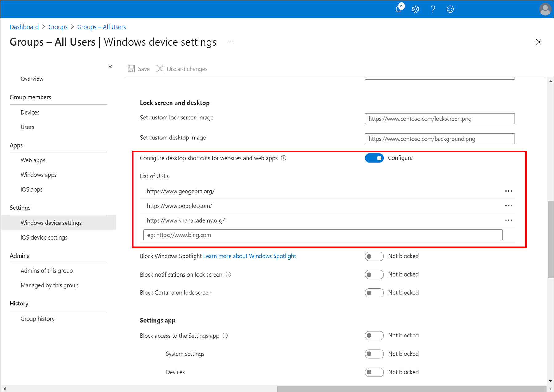Open Users under Group members

[x=27, y=127]
